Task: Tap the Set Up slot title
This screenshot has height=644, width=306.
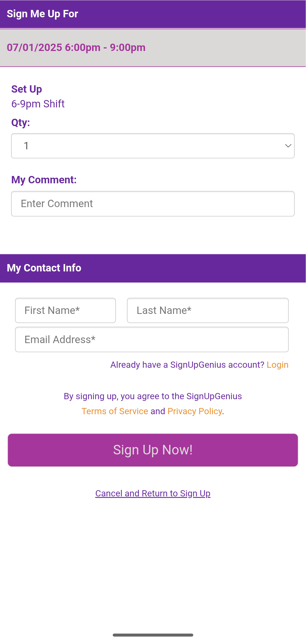Action: [27, 89]
